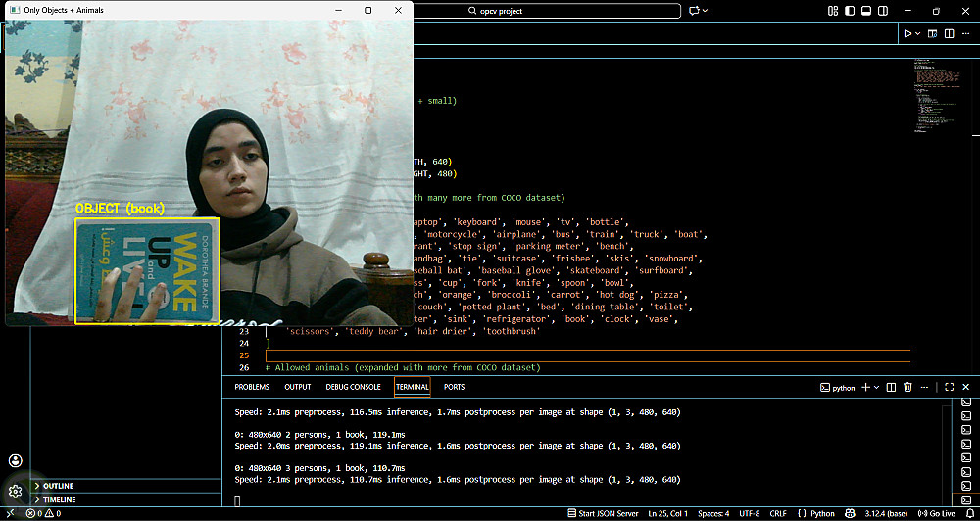Open the Accounts icon in activity bar
Viewport: 980px width, 521px height.
point(16,461)
